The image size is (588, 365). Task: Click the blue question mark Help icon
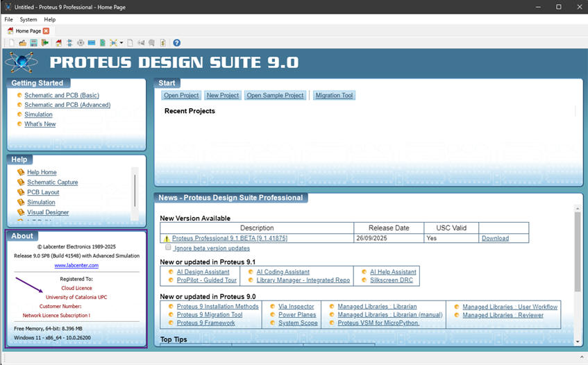click(176, 43)
